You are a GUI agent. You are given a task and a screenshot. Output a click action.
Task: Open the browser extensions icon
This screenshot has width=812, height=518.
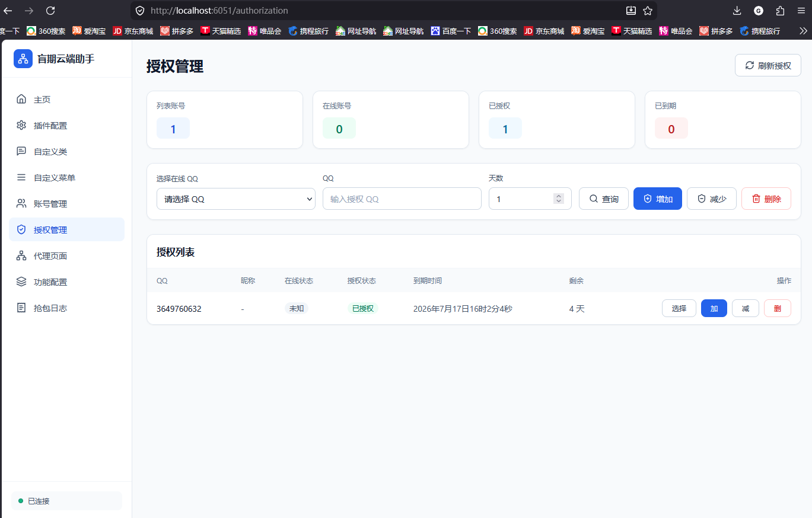tap(780, 11)
